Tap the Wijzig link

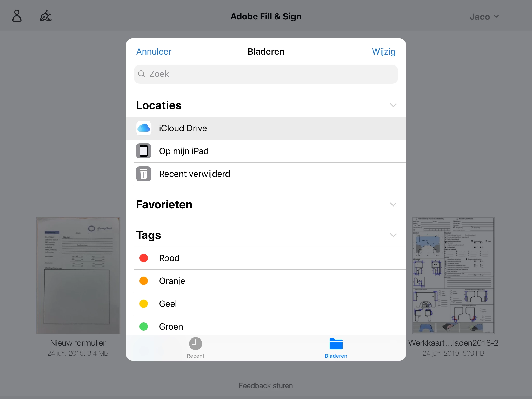(x=383, y=51)
